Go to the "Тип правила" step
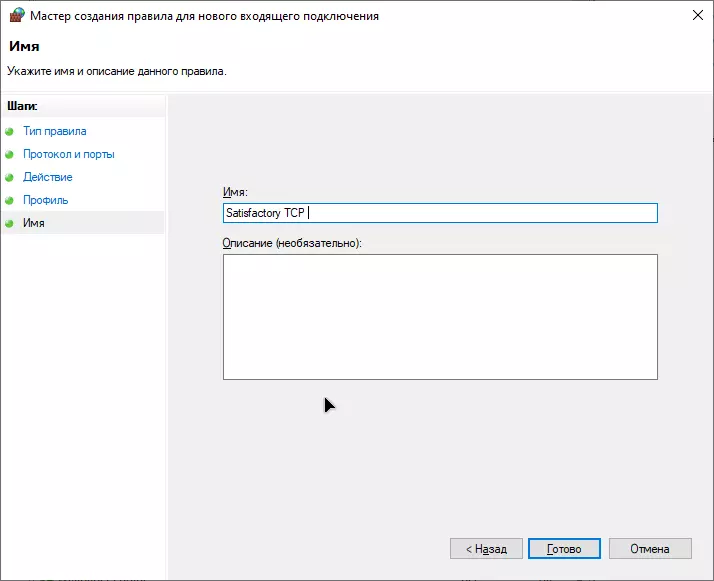Image resolution: width=714 pixels, height=581 pixels. tap(54, 131)
